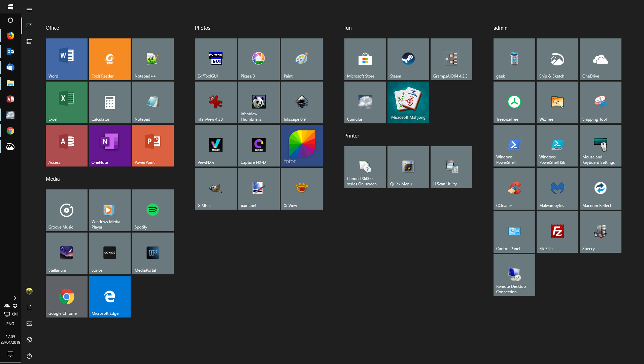The height and width of the screenshot is (364, 644).
Task: Open Windows PowerShell tile
Action: coord(514,146)
